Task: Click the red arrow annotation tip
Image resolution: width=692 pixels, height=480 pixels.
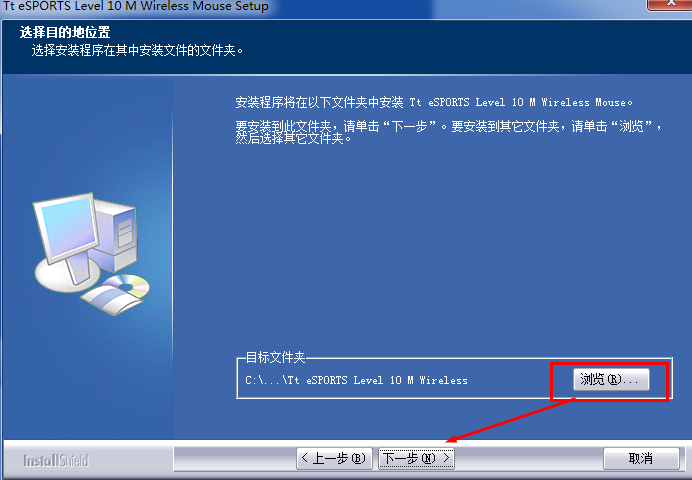Action: [449, 440]
